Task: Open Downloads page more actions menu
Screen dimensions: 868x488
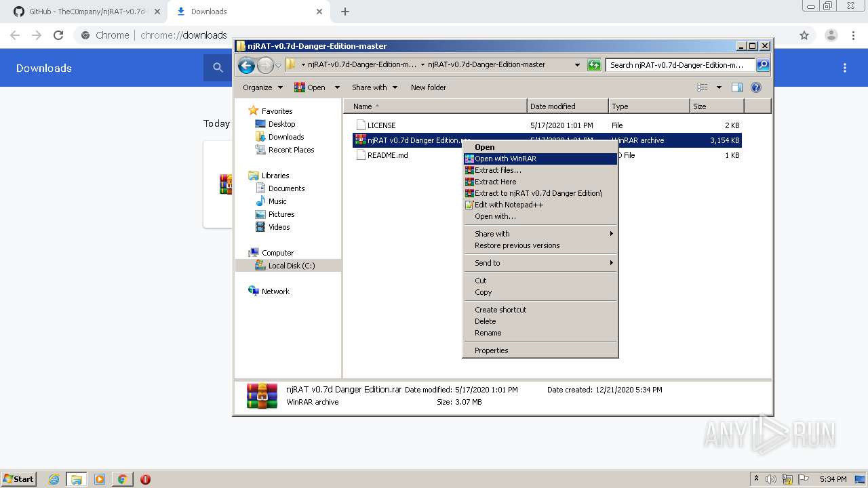Action: tap(845, 68)
